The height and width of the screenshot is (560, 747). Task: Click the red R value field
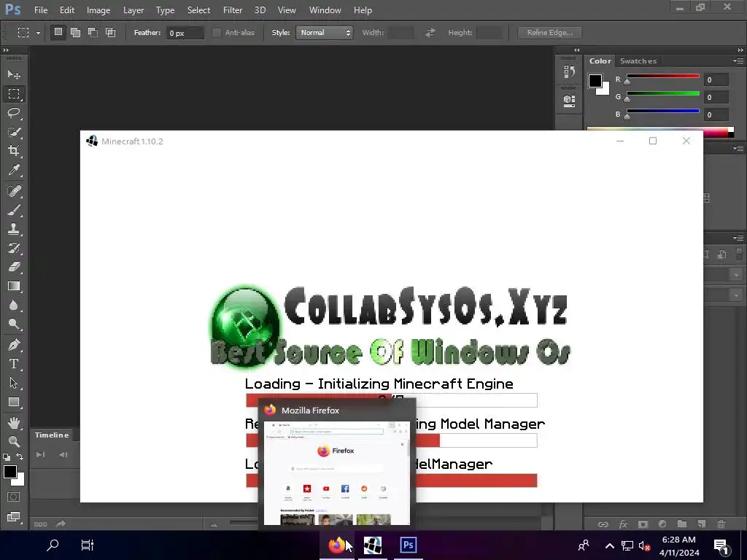pyautogui.click(x=716, y=80)
